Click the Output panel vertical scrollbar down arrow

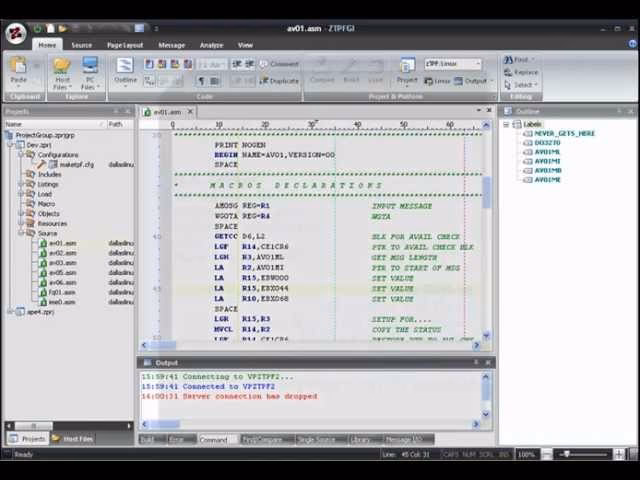point(486,414)
